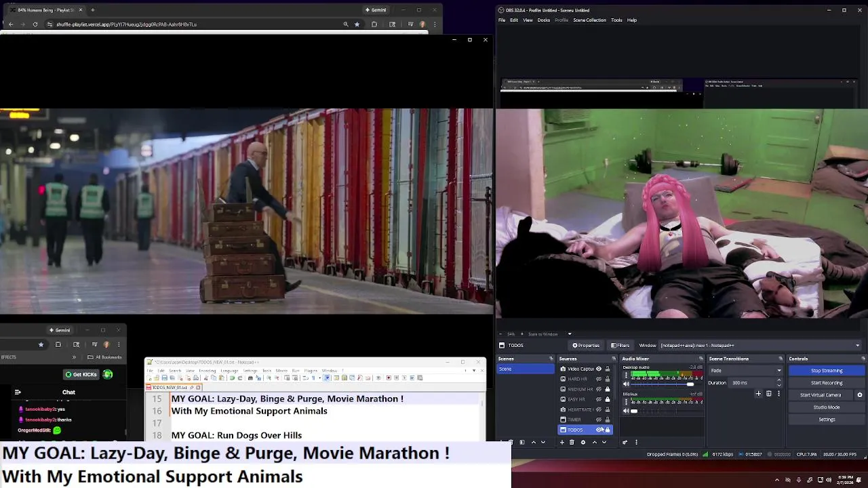The height and width of the screenshot is (488, 868).
Task: Toggle lock on MEDIUM HR source
Action: click(608, 389)
